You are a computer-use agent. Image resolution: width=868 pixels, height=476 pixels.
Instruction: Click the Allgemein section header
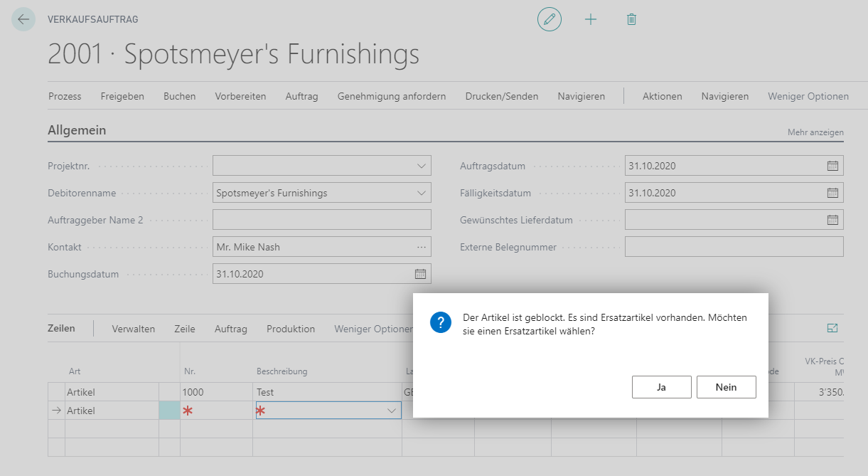[77, 130]
